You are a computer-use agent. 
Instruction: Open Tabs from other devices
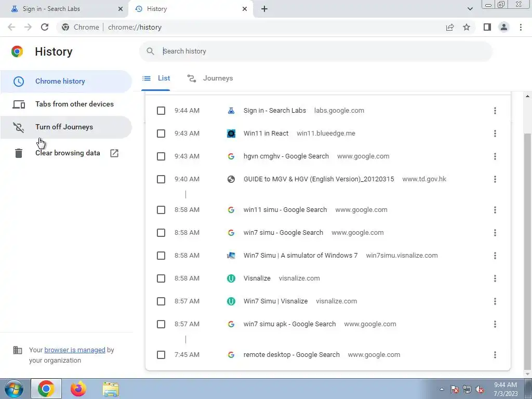click(66, 104)
